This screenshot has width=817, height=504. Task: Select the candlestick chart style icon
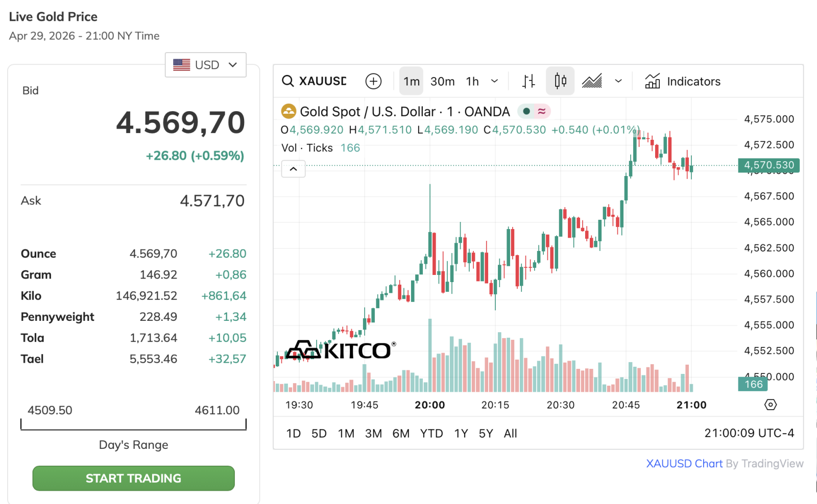click(x=560, y=81)
